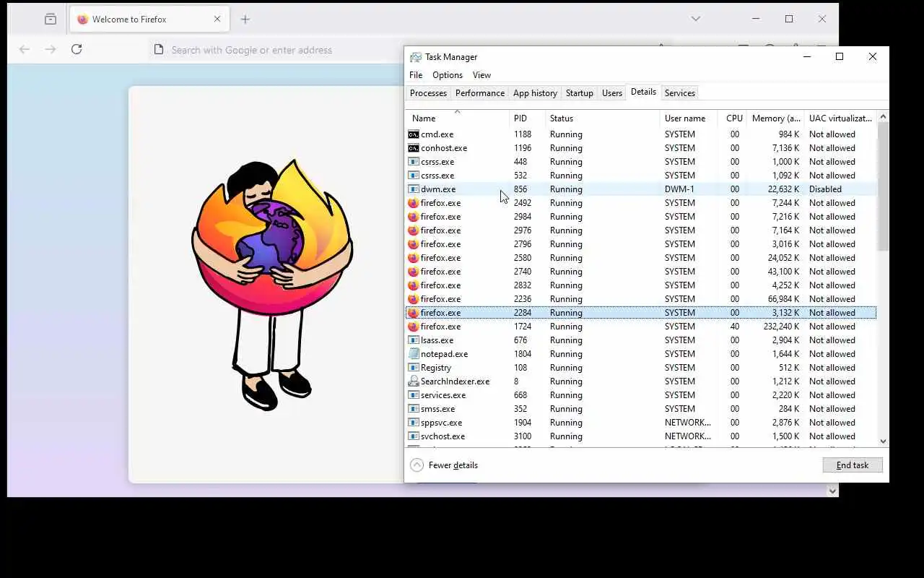Collapse with Fewer details chevron
Screen dimensions: 924x578
[417, 465]
